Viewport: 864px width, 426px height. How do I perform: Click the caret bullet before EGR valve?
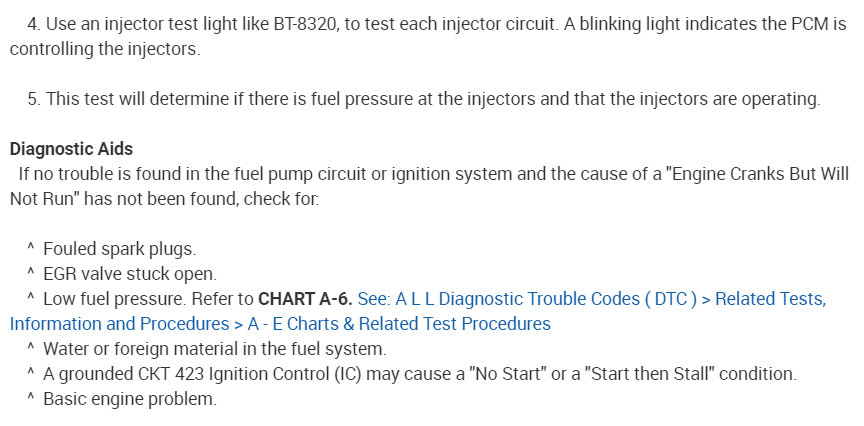tap(31, 274)
